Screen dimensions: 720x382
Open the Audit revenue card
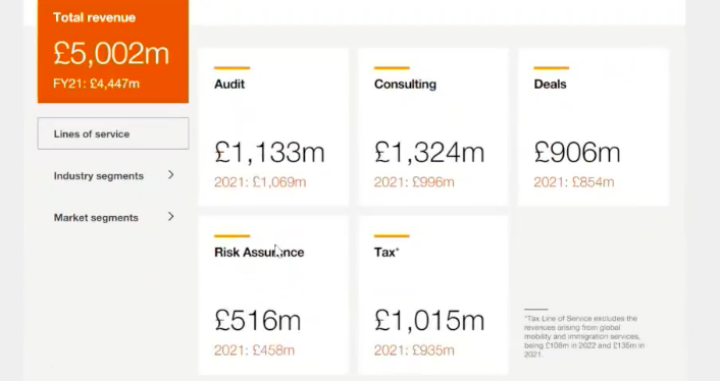pyautogui.click(x=273, y=127)
